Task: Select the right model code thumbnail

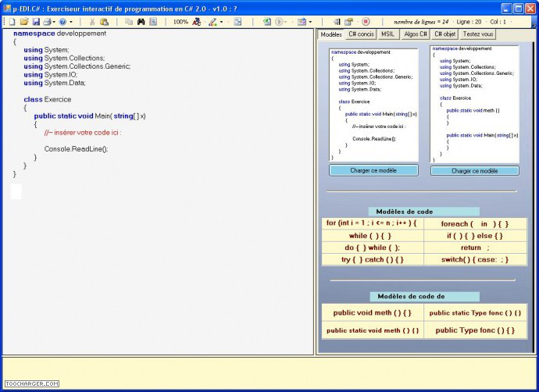Action: [x=474, y=104]
